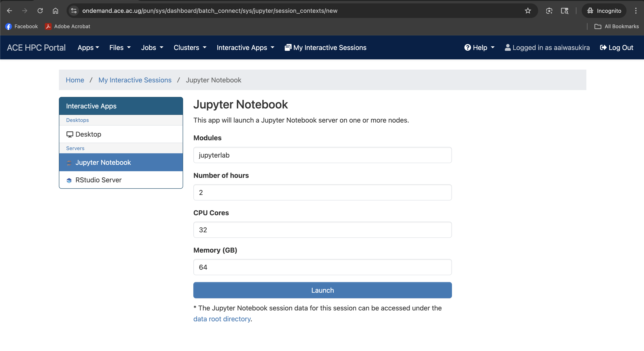
Task: Click the bookmark star icon in address bar
Action: 527,10
